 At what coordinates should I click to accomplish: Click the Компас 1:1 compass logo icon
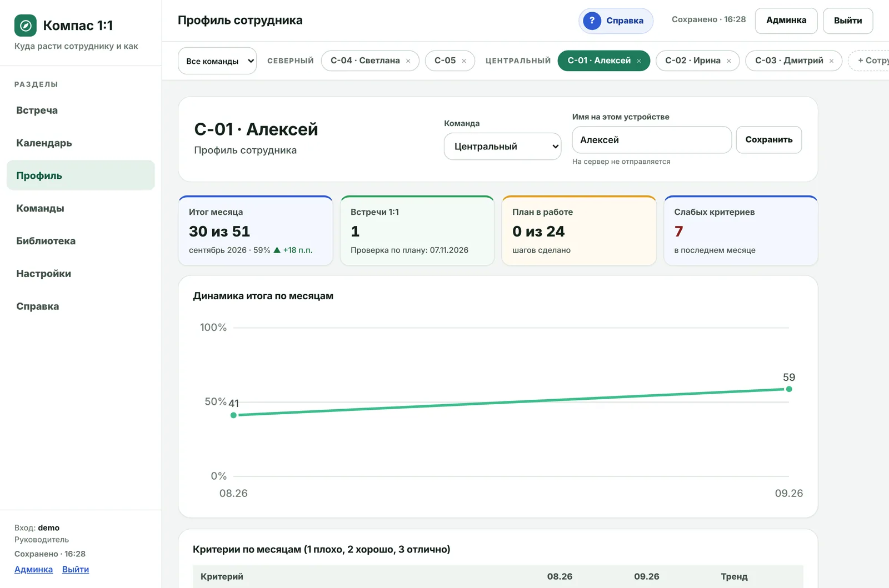[x=26, y=26]
